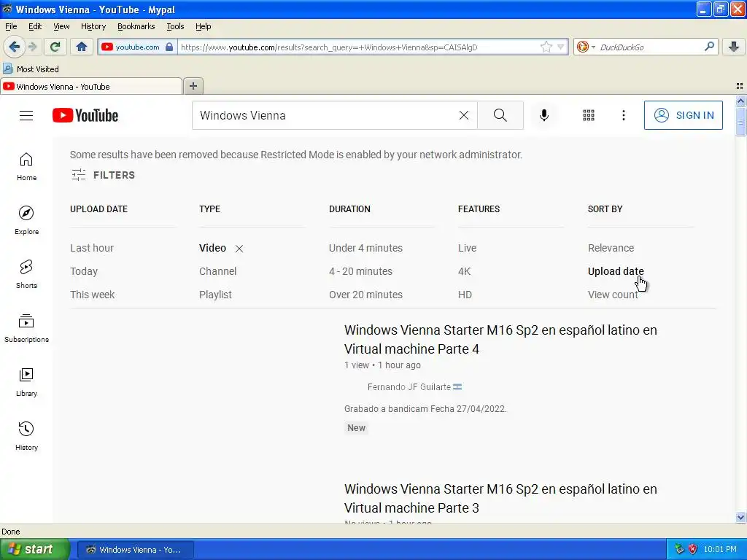Go back with the browser Back arrow
Viewport: 747px width, 560px height.
[x=14, y=47]
